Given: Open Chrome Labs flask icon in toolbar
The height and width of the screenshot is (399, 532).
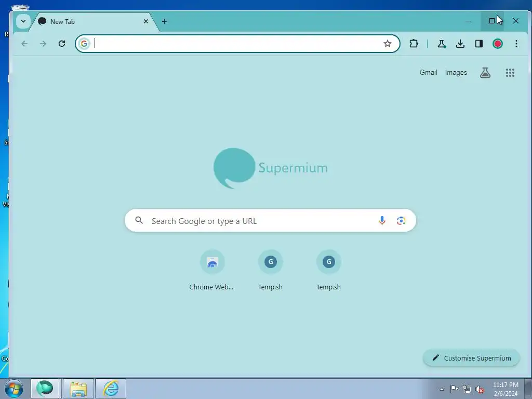Looking at the screenshot, I should [x=442, y=44].
